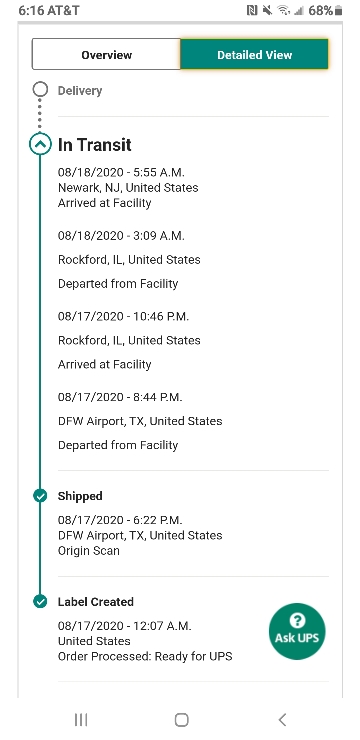This screenshot has height=740, width=360.
Task: Tap the muted sound status icon
Action: pos(267,10)
